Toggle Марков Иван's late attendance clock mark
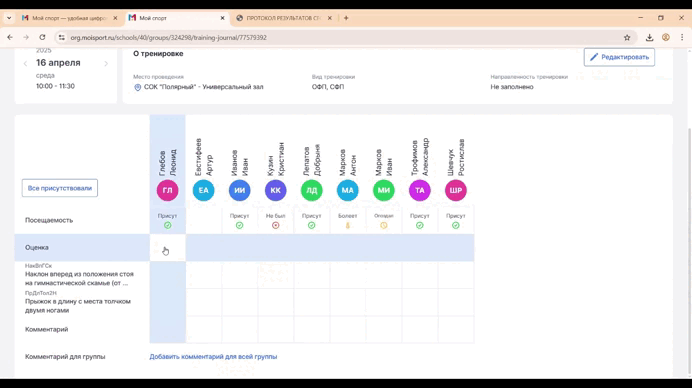This screenshot has height=388, width=692. point(384,226)
